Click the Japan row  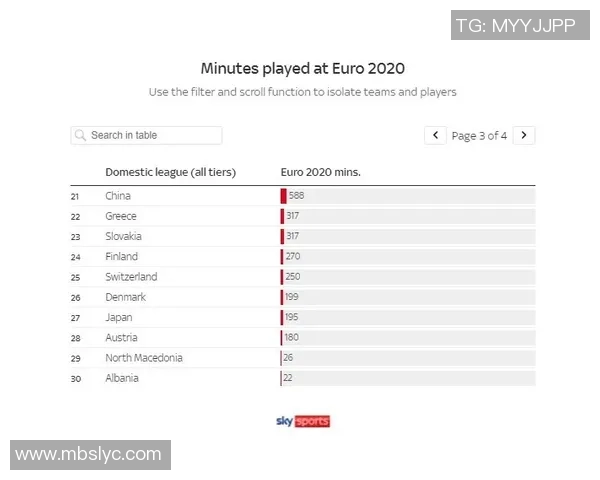(x=119, y=317)
